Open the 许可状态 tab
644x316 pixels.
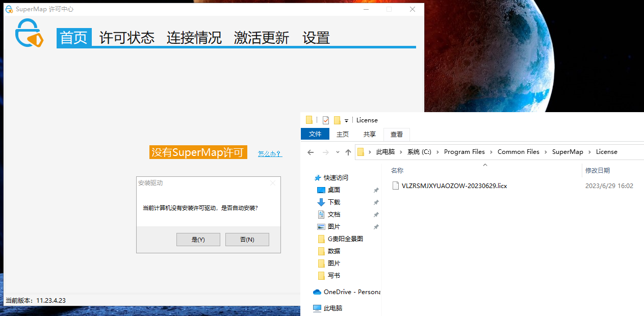(x=127, y=37)
